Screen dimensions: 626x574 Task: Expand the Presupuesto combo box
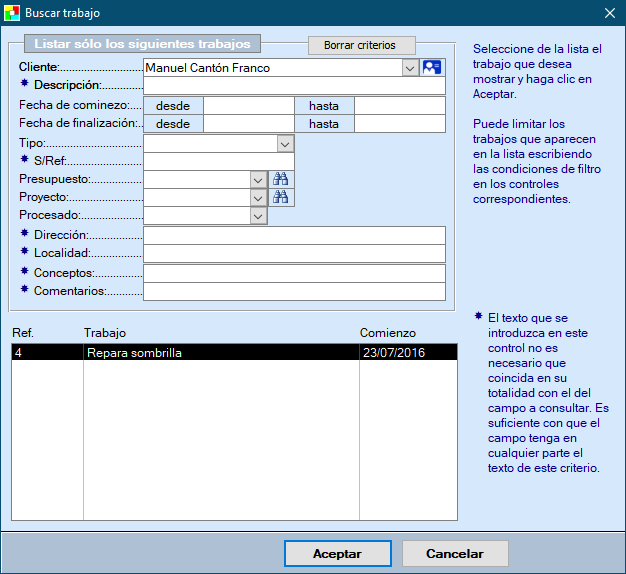[x=258, y=179]
